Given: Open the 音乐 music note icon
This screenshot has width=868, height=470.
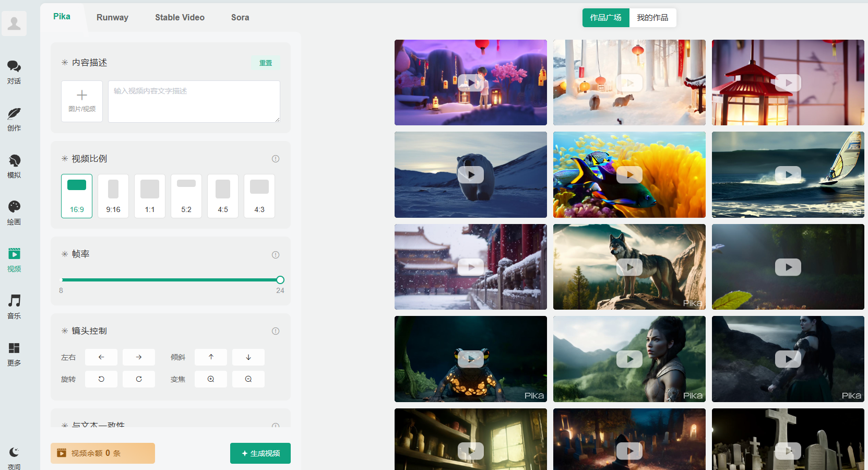Looking at the screenshot, I should (14, 301).
